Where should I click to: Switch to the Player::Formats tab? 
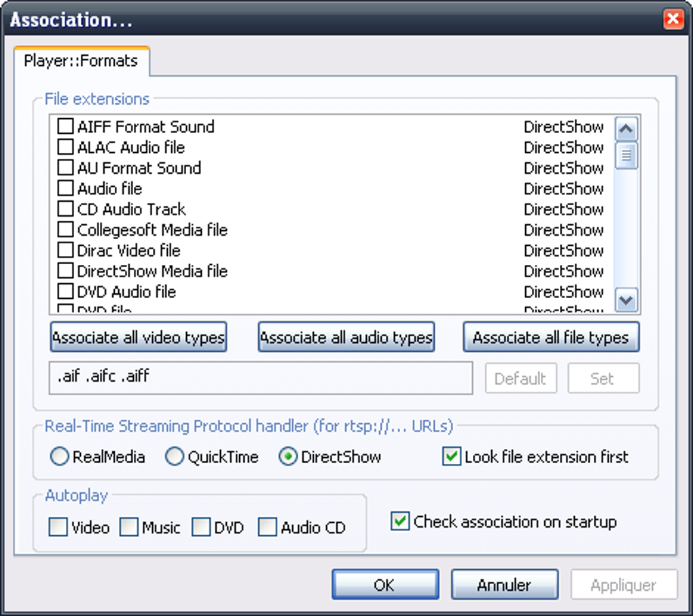81,61
